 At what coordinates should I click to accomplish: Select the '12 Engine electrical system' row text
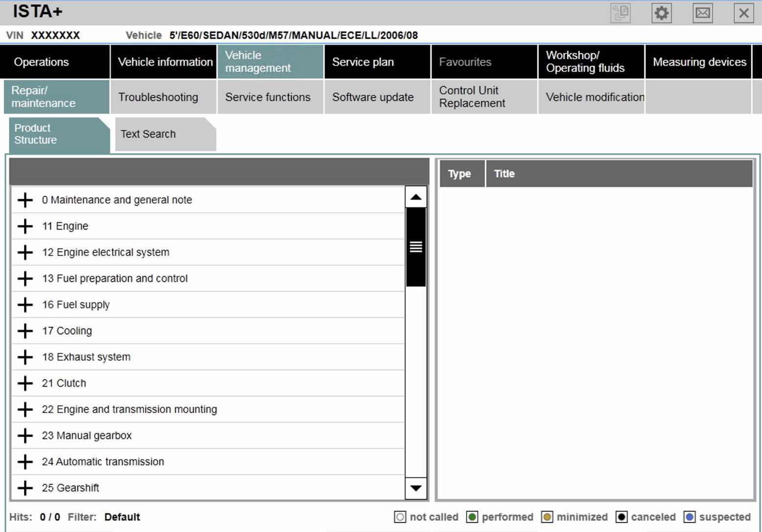coord(106,252)
